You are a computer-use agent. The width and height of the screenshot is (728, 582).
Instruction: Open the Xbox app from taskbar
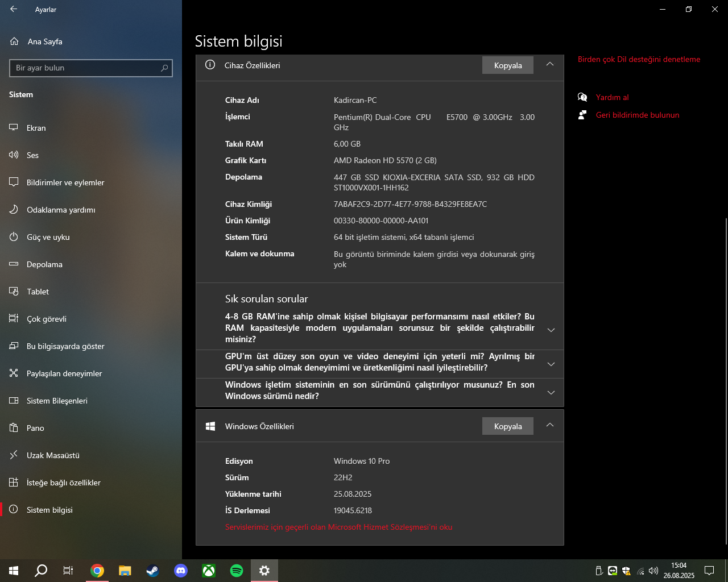[209, 571]
